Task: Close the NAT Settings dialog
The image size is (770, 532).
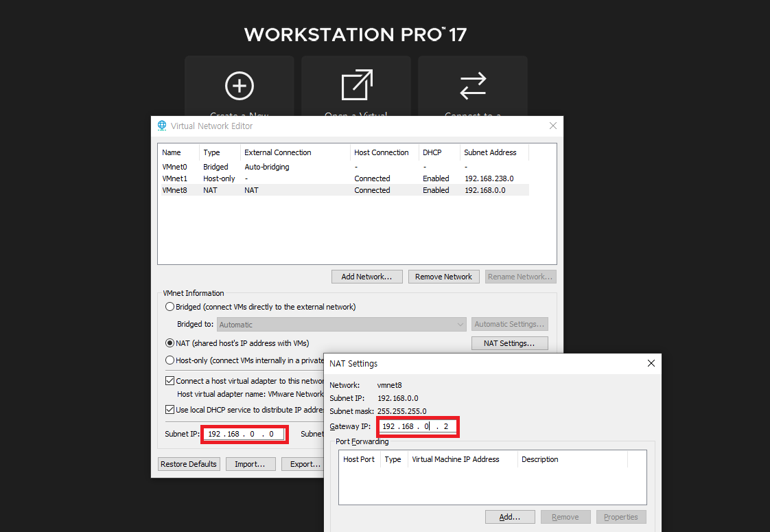Action: pos(651,363)
